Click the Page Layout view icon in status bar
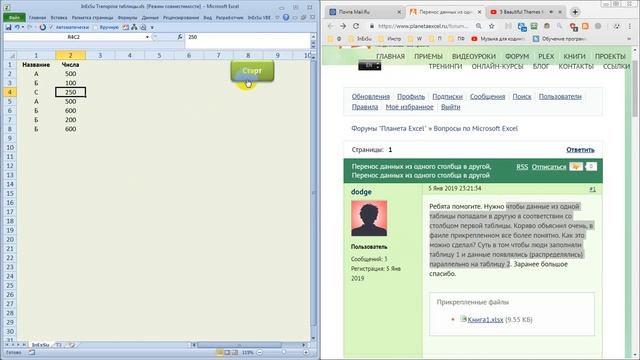The width and height of the screenshot is (640, 360). pyautogui.click(x=227, y=352)
